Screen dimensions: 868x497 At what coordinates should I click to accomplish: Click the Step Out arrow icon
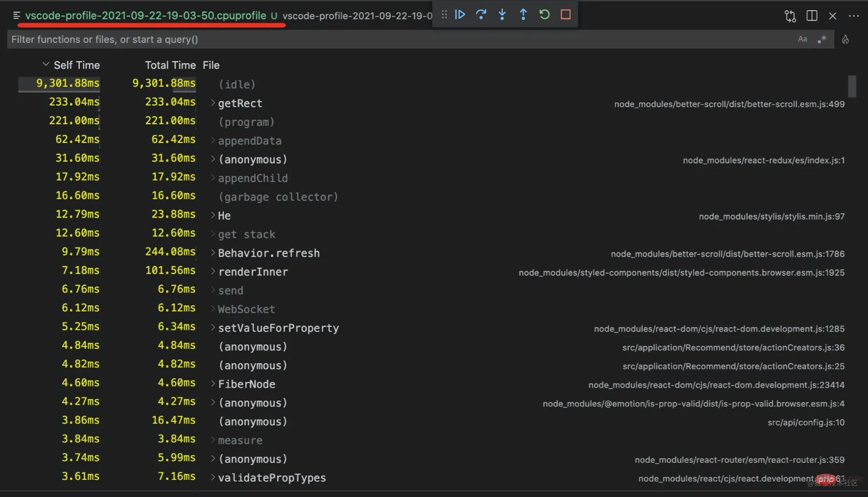point(523,14)
